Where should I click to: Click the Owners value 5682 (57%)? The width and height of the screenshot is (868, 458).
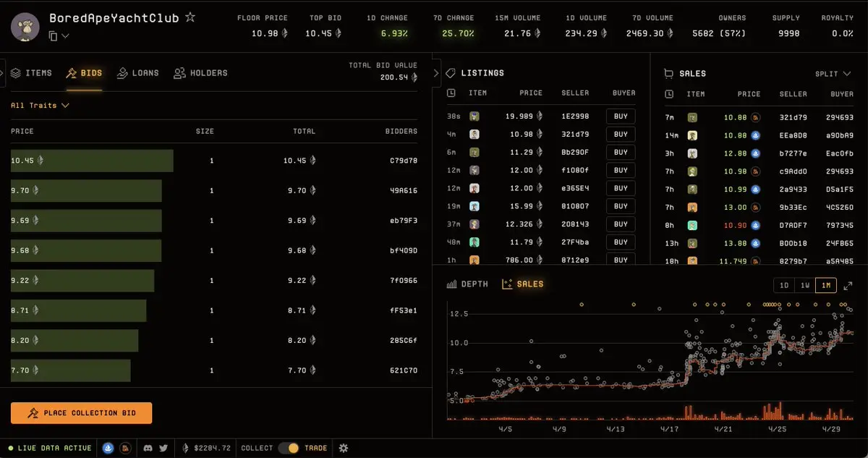719,33
